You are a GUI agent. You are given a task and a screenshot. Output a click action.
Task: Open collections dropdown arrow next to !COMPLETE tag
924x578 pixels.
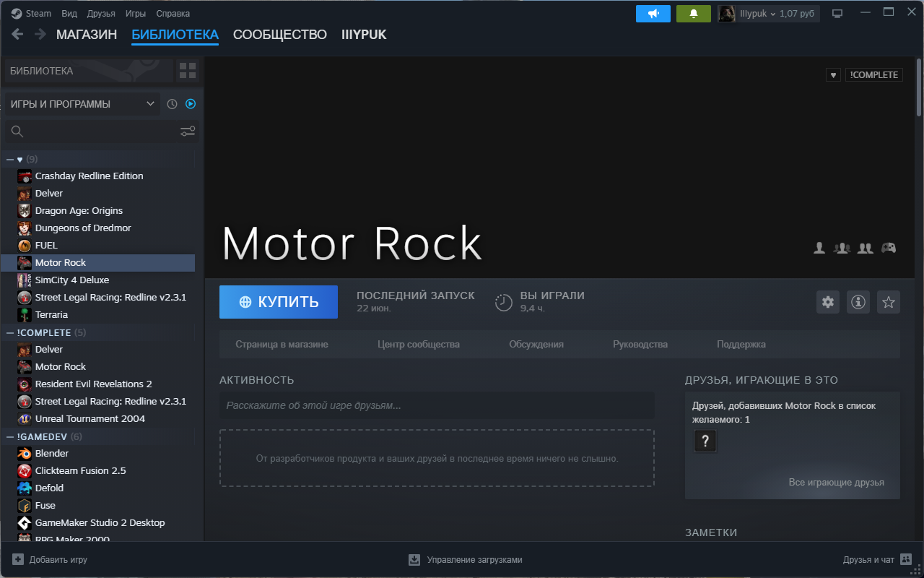(x=833, y=75)
